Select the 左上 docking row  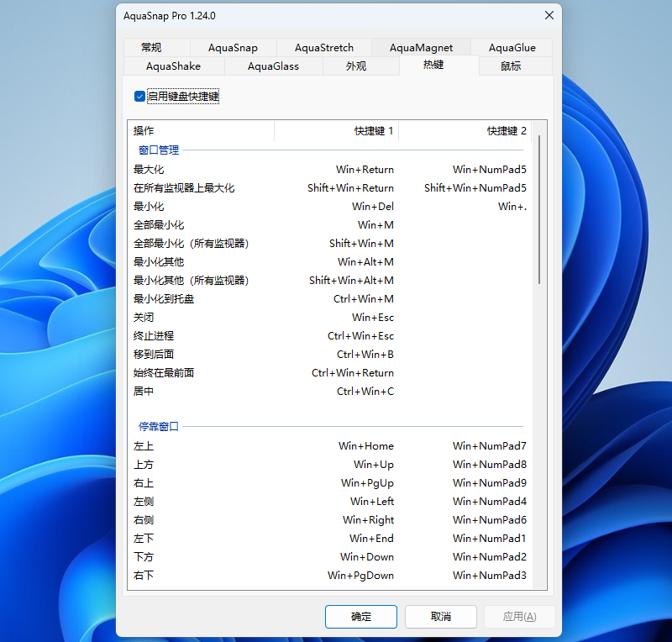330,446
